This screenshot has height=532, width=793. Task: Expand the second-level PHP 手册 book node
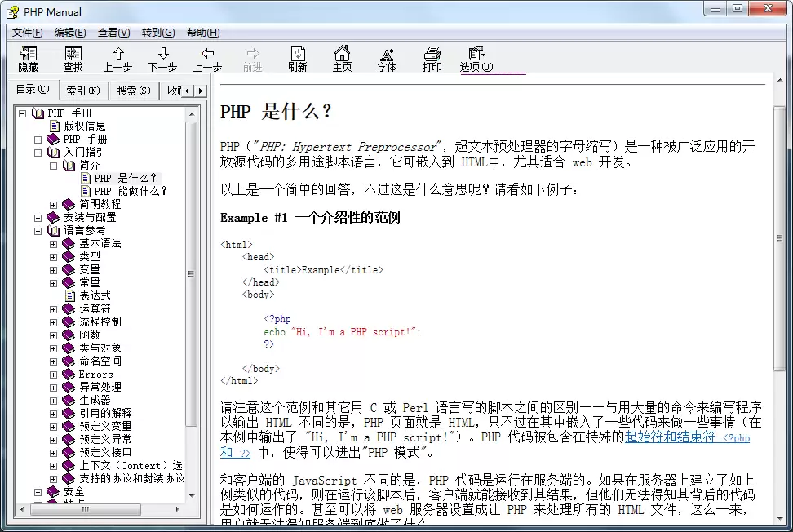(38, 139)
